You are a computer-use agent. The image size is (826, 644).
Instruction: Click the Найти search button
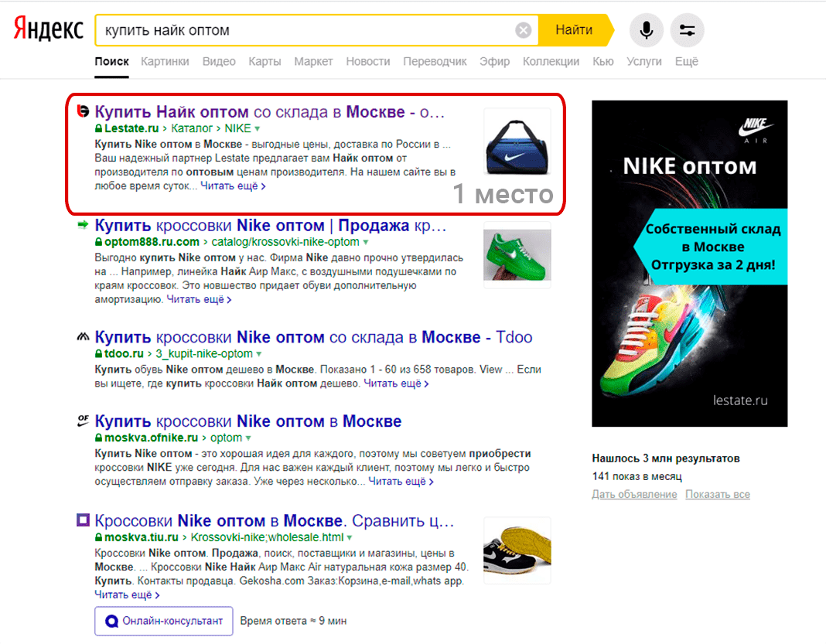pyautogui.click(x=575, y=30)
